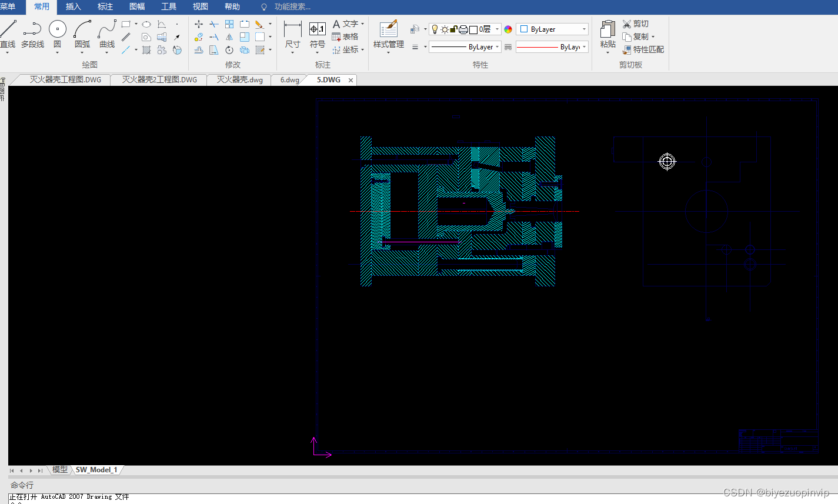Click the layer color square next to 0层
838x504 pixels.
coord(473,29)
